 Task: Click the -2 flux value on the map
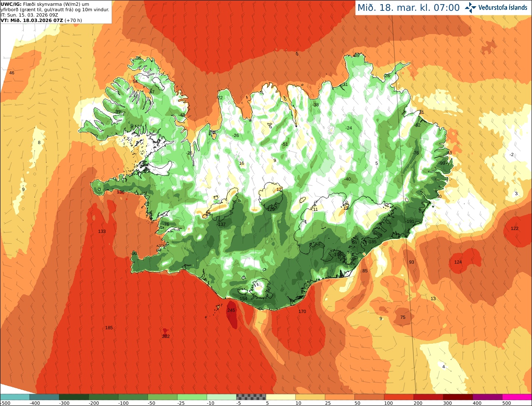pos(512,154)
